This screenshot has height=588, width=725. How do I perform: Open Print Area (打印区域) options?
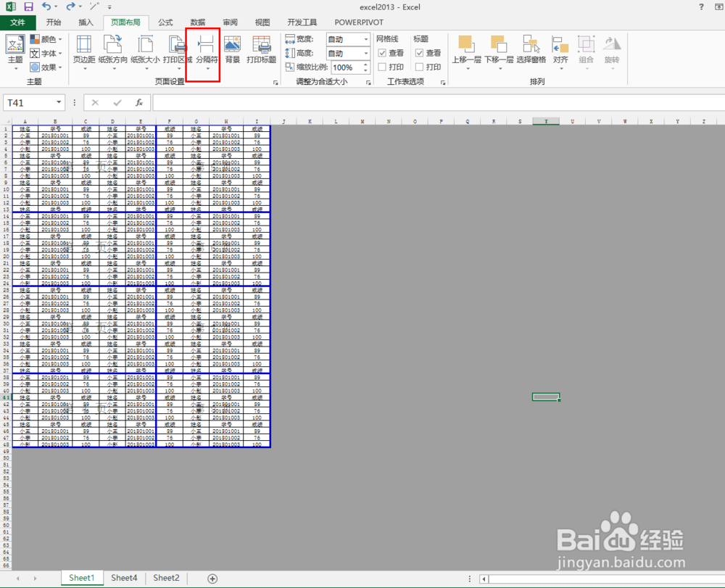[x=177, y=53]
